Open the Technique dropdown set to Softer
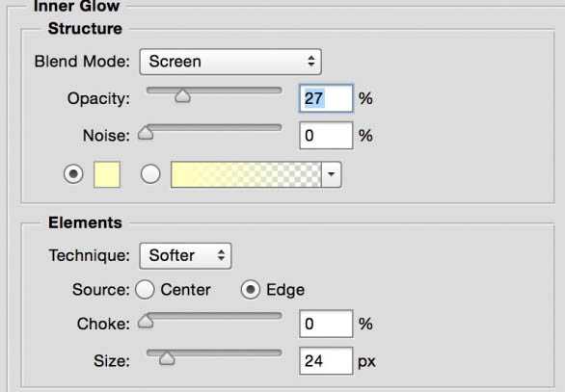This screenshot has width=565, height=392. pos(185,256)
